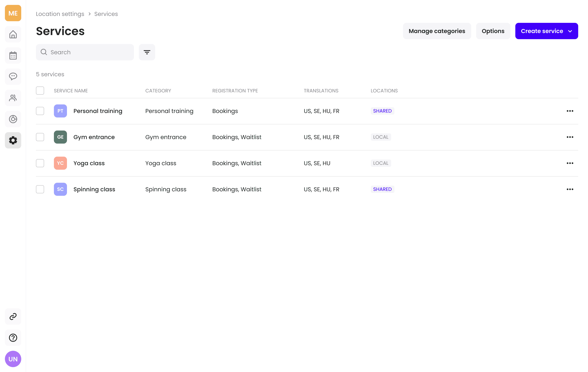
Task: Open the Links chain icon
Action: 13,317
